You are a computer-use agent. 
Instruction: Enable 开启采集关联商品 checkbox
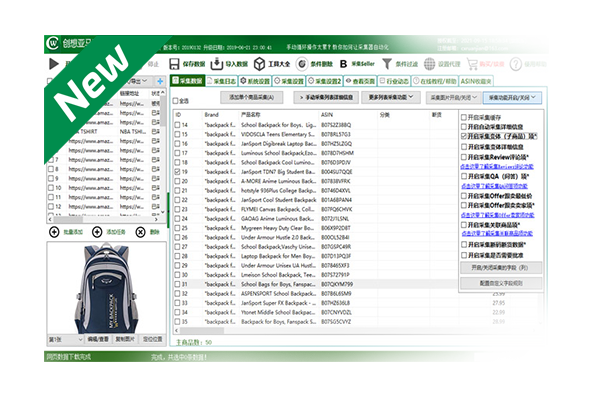tap(464, 225)
